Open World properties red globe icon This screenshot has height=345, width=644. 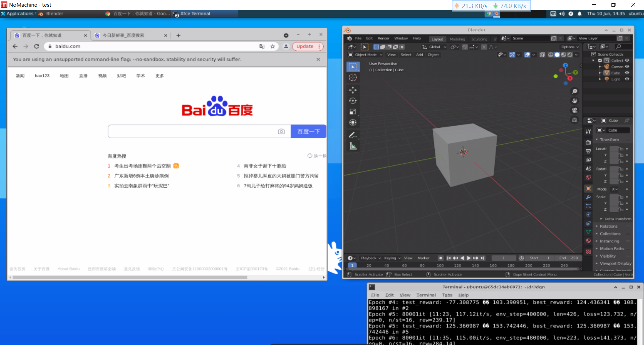pyautogui.click(x=588, y=178)
